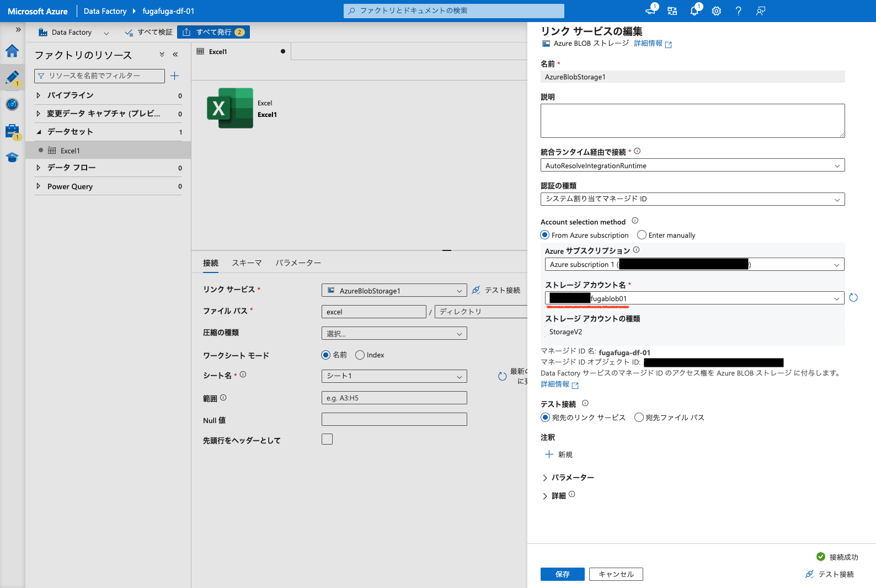Switch to スキーマ tab
Viewport: 876px width, 588px height.
(x=247, y=263)
